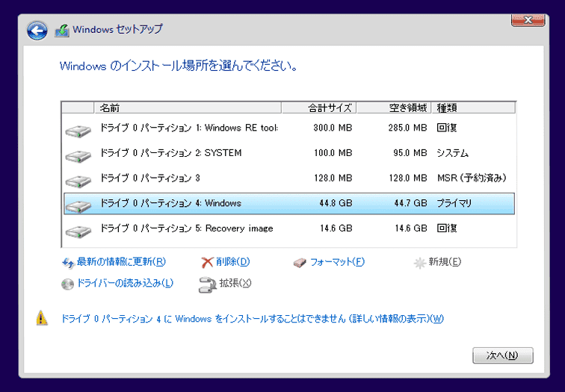
Task: Go back with the blue arrow button
Action: (37, 31)
